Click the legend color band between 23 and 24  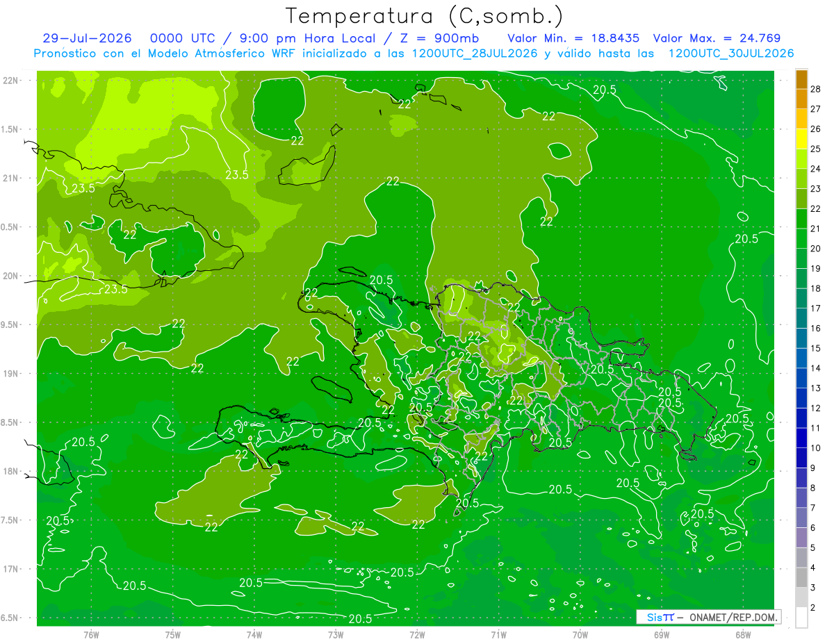[801, 179]
